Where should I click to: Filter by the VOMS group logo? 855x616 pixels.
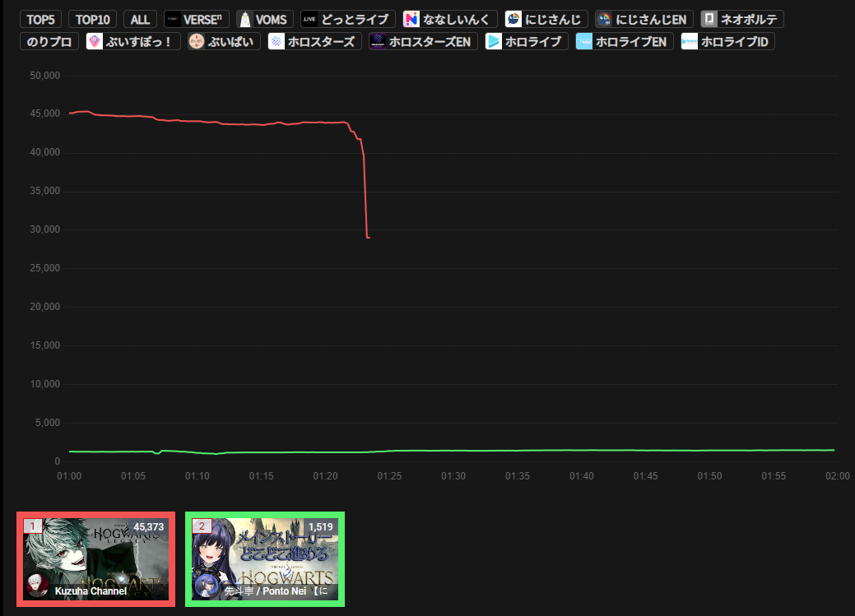click(265, 20)
